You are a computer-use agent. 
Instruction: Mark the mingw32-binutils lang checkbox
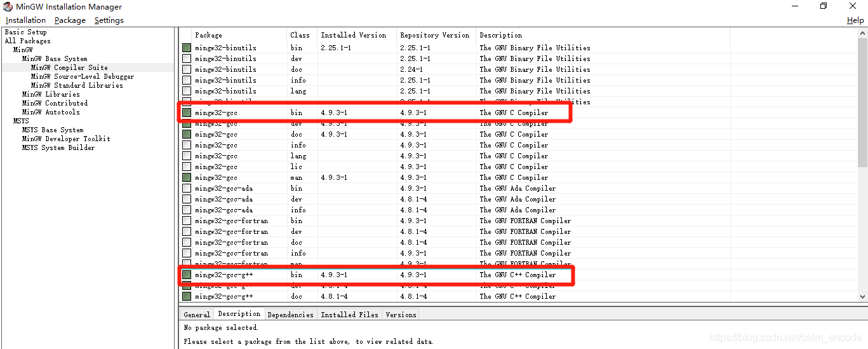[x=187, y=91]
